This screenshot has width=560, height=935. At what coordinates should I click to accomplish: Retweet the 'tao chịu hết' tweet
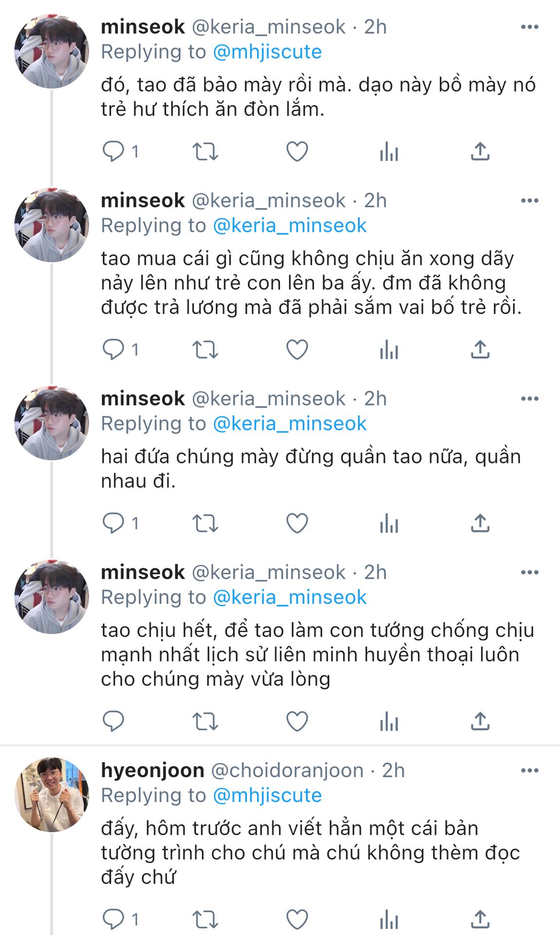point(205,721)
